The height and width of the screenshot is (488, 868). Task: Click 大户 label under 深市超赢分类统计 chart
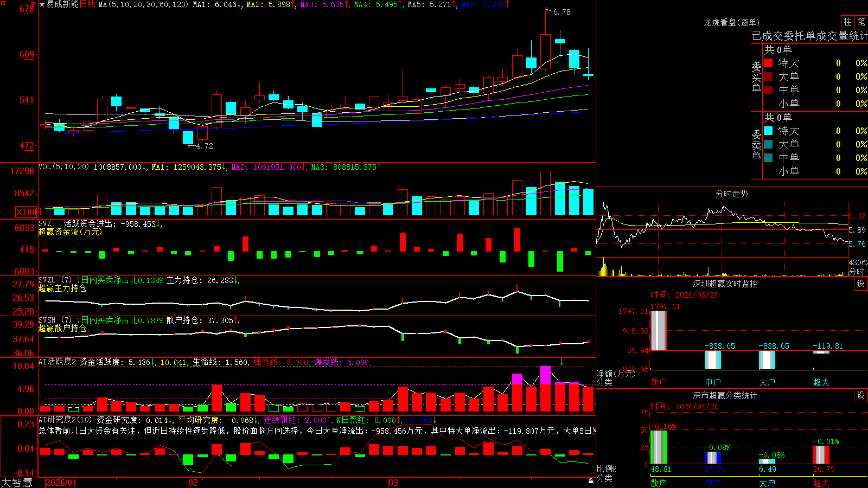click(x=767, y=483)
